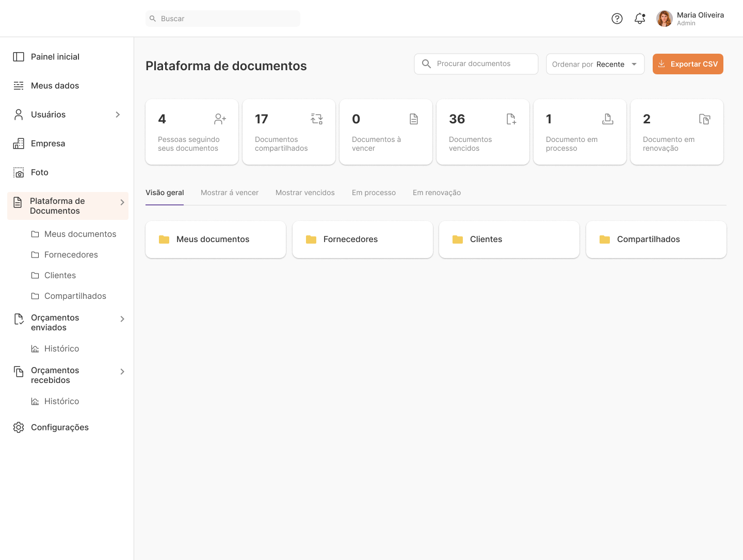Expand Orçamentos enviados chevron
This screenshot has width=743, height=560.
pyautogui.click(x=122, y=319)
